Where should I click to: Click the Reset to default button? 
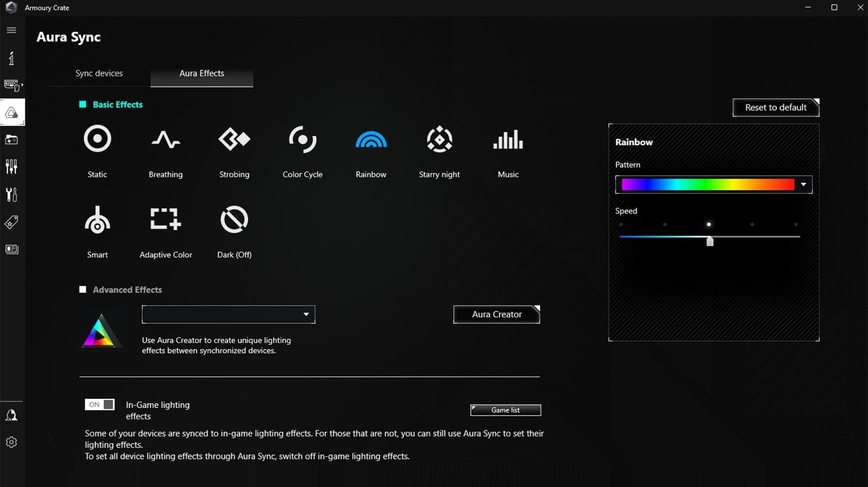[x=775, y=108]
